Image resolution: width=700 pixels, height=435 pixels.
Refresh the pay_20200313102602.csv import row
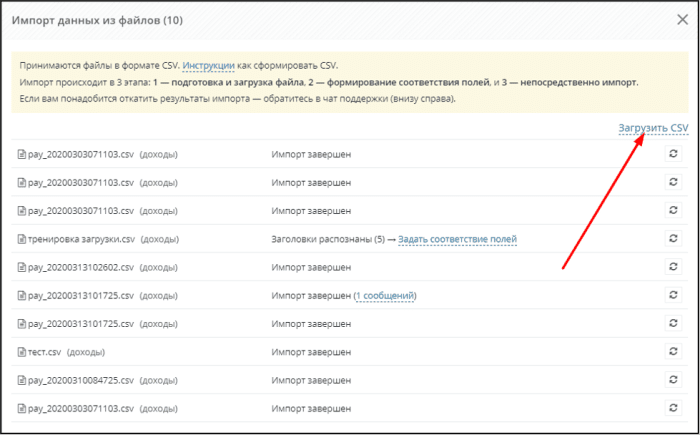(673, 267)
